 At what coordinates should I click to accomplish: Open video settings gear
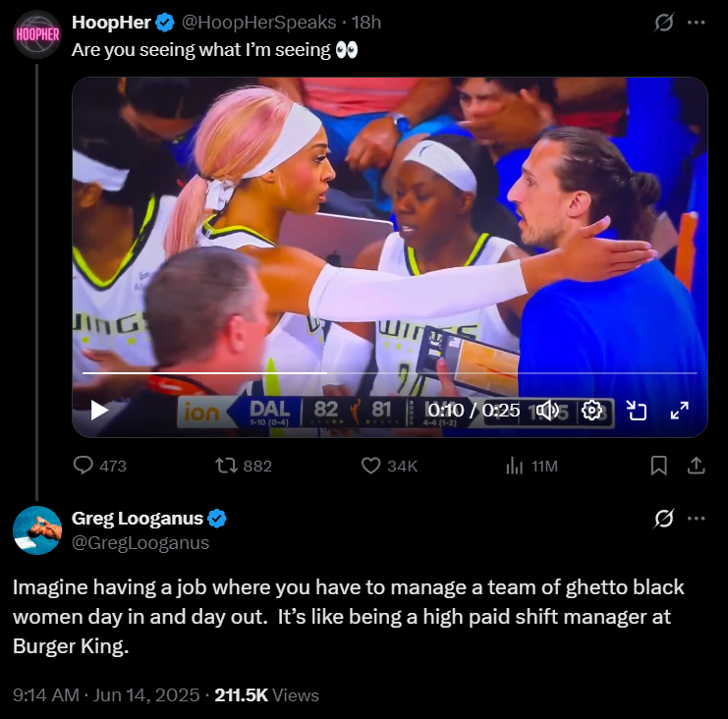(592, 411)
